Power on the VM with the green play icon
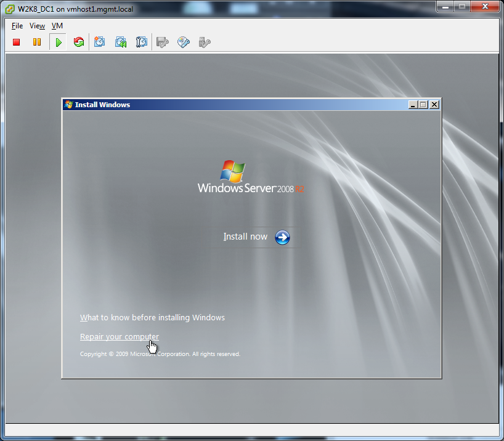 58,42
